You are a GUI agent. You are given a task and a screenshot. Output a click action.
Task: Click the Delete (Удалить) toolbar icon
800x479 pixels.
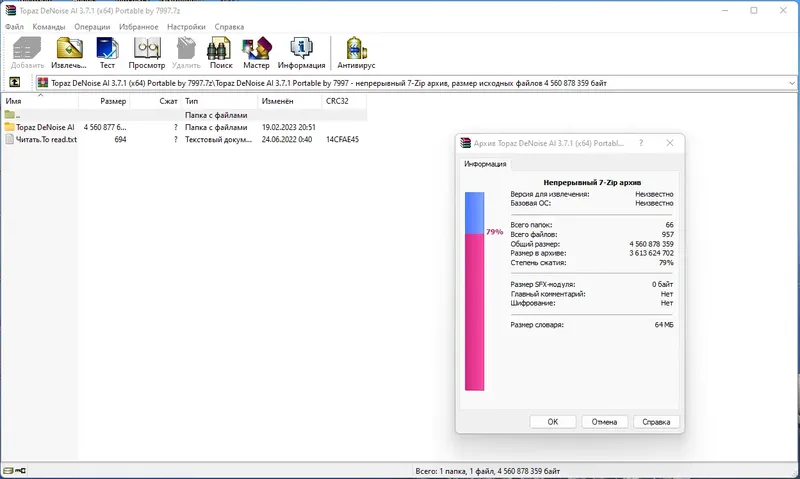pos(186,53)
